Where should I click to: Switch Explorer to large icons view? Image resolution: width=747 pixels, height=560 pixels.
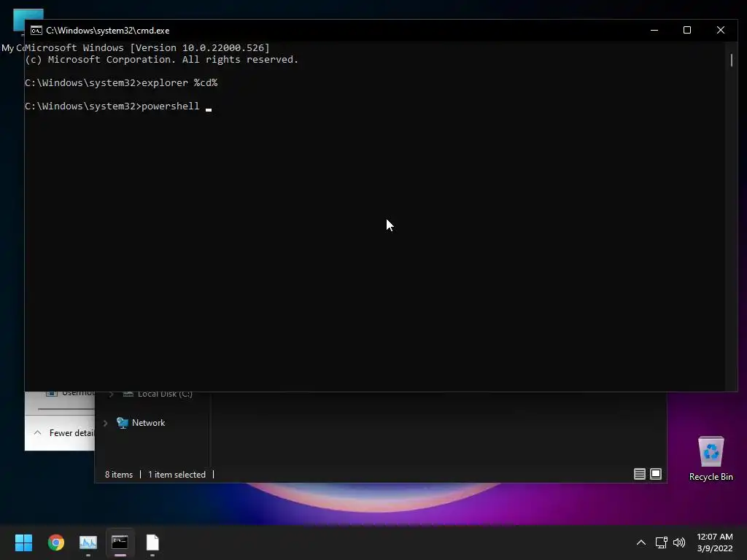coord(656,474)
